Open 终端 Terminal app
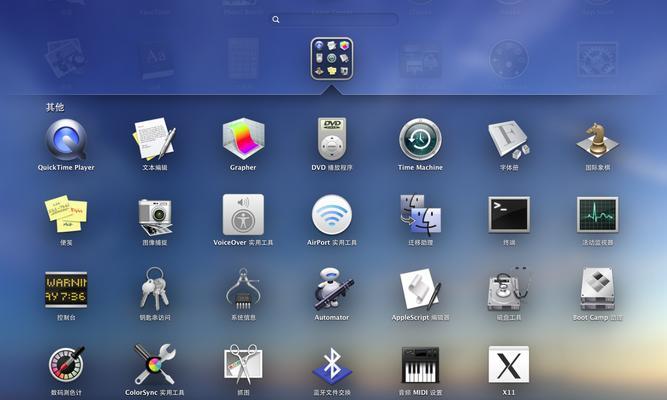 [x=509, y=214]
